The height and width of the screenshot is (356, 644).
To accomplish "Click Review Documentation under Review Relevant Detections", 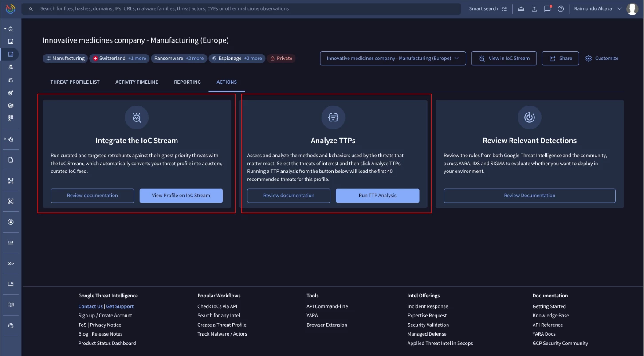I will pos(530,196).
